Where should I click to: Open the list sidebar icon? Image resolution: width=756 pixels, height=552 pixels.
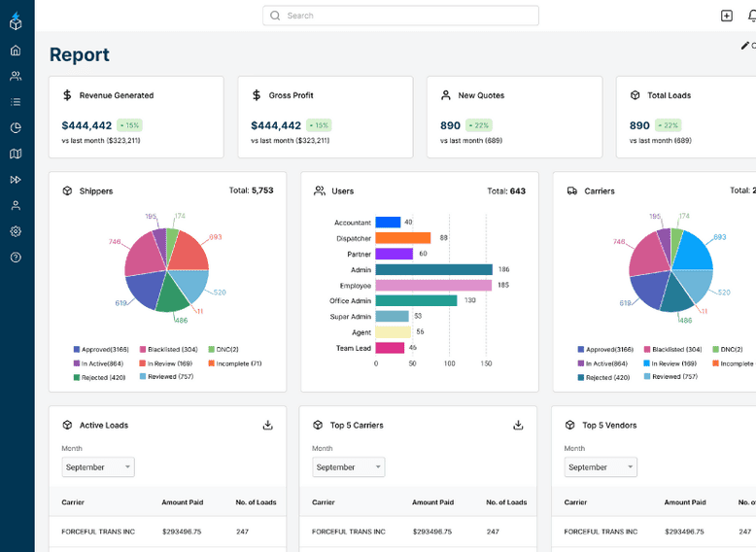pyautogui.click(x=16, y=102)
